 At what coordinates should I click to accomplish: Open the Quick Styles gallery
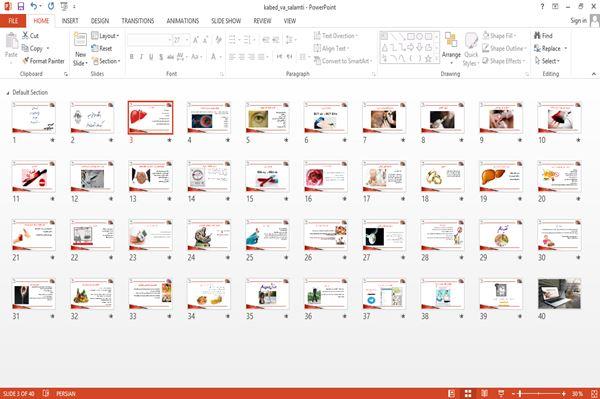pos(471,49)
